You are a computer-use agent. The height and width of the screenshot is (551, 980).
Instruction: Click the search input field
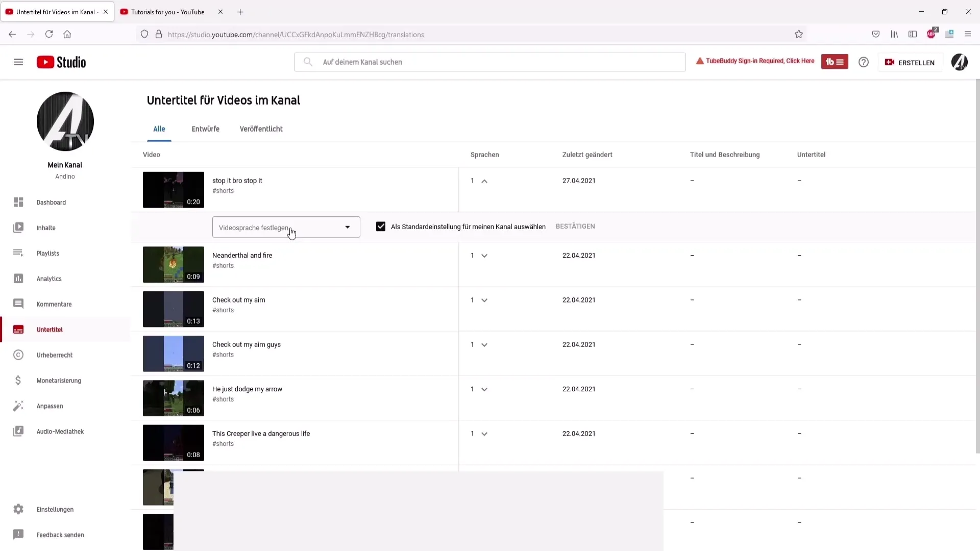489,61
